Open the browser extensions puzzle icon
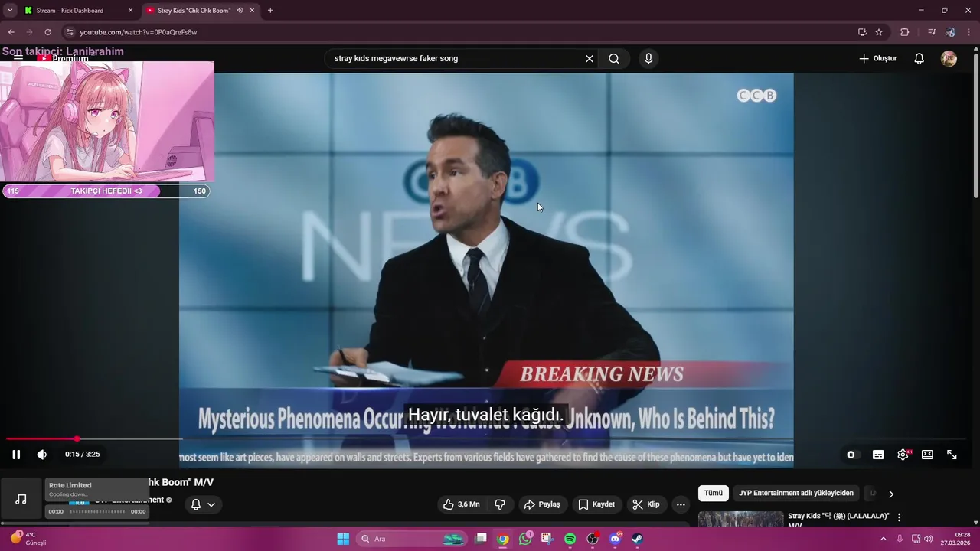Screen dimensions: 980x551 [x=904, y=32]
